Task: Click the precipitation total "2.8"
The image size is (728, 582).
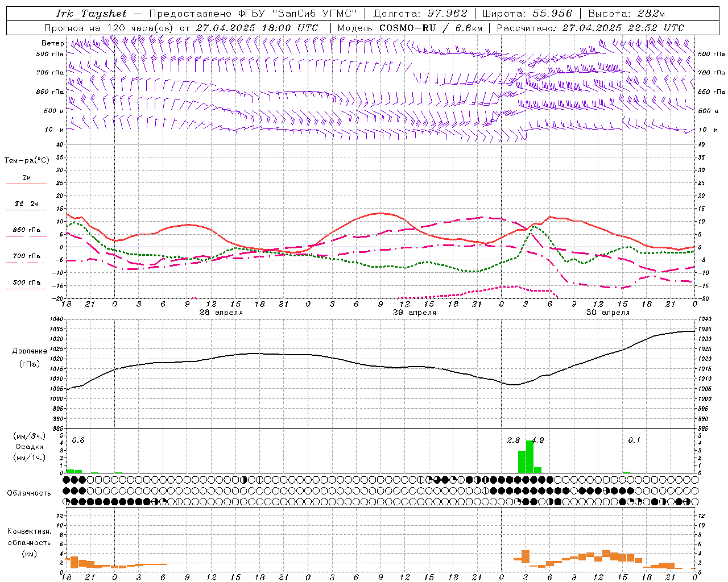Action: [x=513, y=440]
